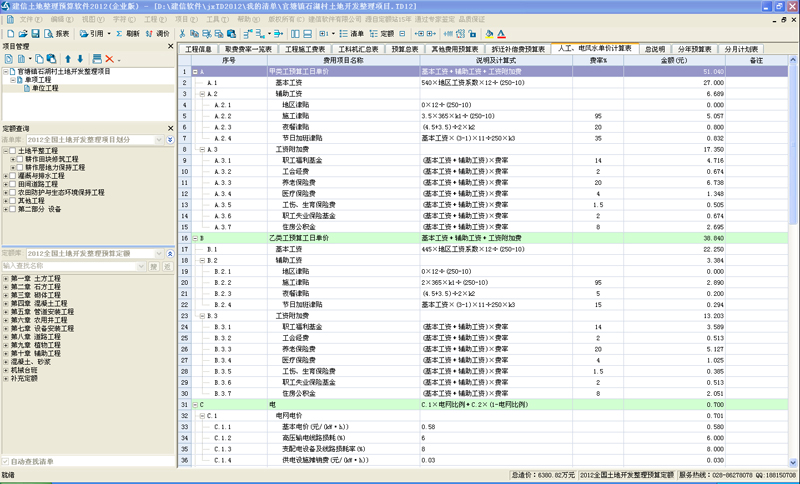This screenshot has height=484, width=800.
Task: Click the Cut scissors toolbar icon
Action: pyautogui.click(x=183, y=33)
